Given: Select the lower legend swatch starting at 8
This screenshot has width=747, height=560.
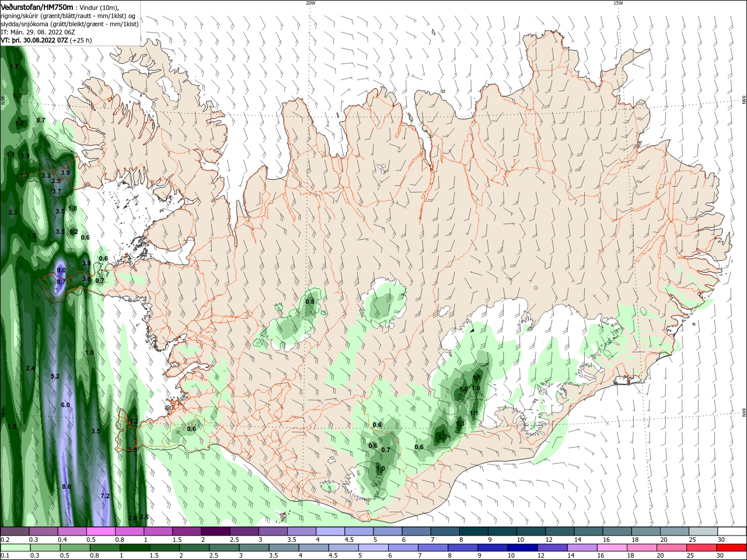Looking at the screenshot, I should click(463, 548).
